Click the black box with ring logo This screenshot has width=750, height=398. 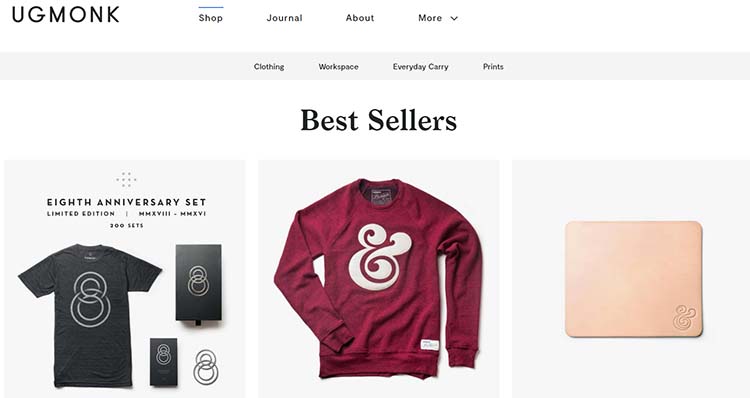pos(199,283)
